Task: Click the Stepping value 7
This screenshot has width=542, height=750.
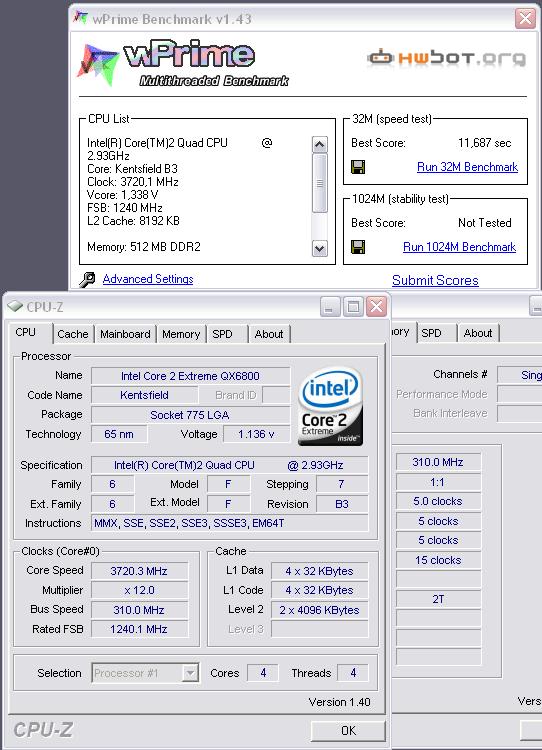Action: 342,484
